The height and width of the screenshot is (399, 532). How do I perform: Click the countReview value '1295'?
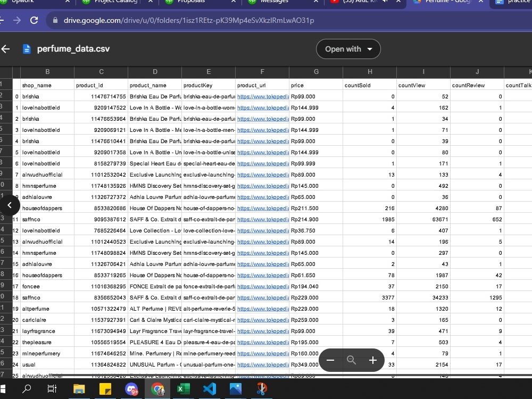point(477,297)
